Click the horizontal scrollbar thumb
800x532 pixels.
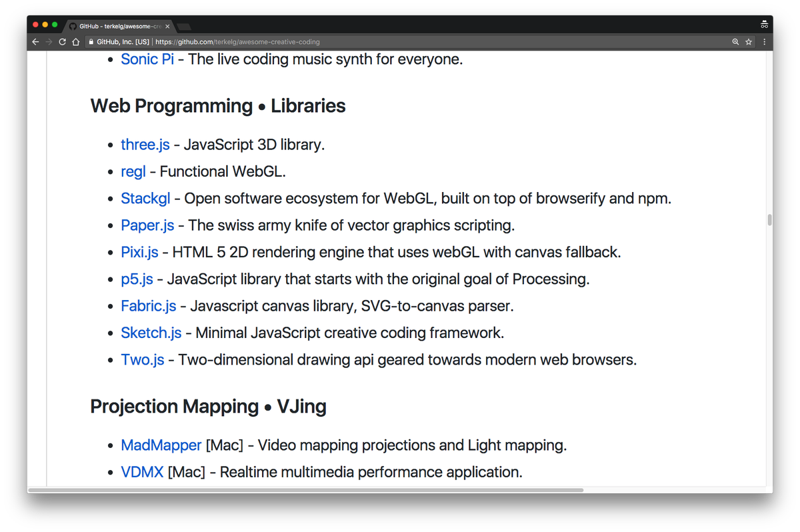coord(305,490)
